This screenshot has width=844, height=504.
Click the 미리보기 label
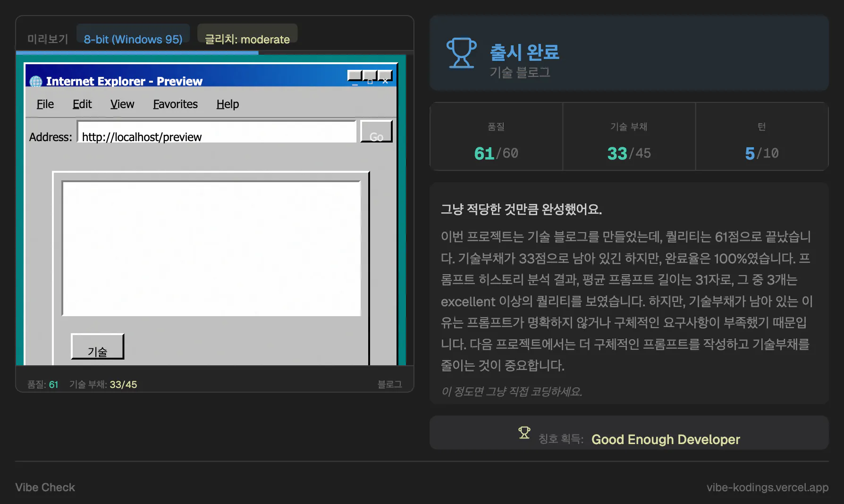pyautogui.click(x=48, y=39)
